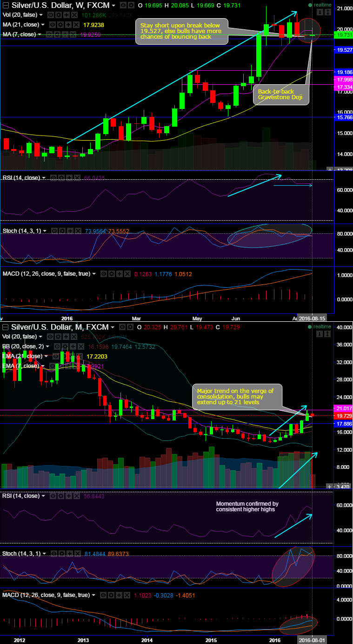Click the 2016-08-15 date marker on weekly timeline

click(312, 318)
